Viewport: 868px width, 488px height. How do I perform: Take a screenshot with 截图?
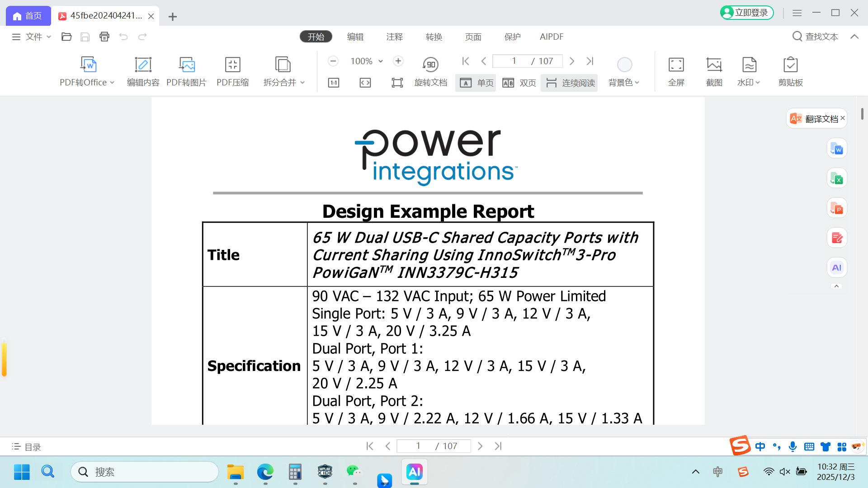point(714,71)
